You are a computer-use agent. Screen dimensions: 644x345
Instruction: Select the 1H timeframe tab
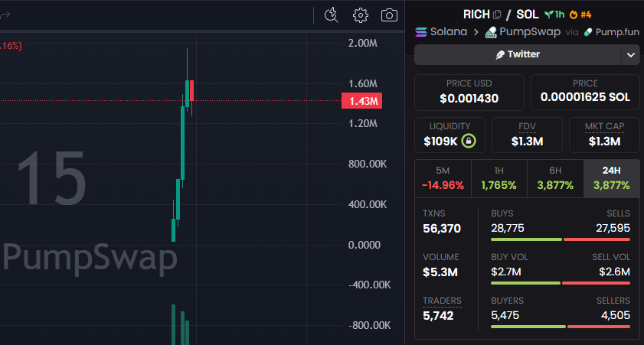499,178
